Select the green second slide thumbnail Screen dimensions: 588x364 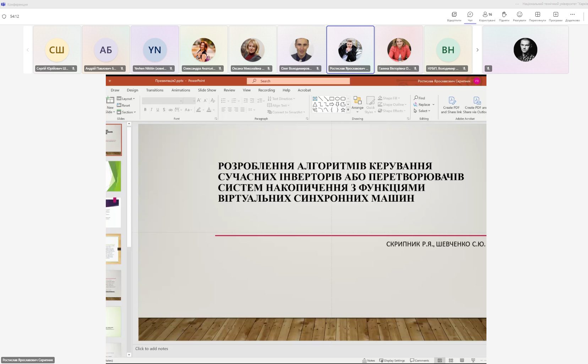(114, 176)
